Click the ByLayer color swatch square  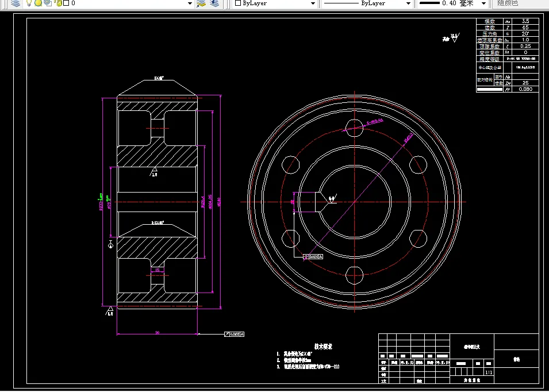tap(238, 3)
